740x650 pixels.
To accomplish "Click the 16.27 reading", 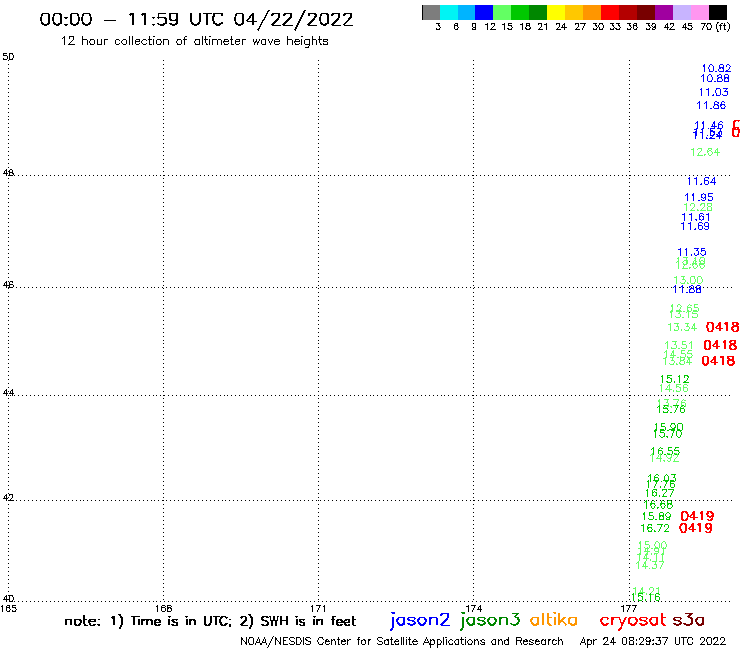I will click(x=660, y=493).
